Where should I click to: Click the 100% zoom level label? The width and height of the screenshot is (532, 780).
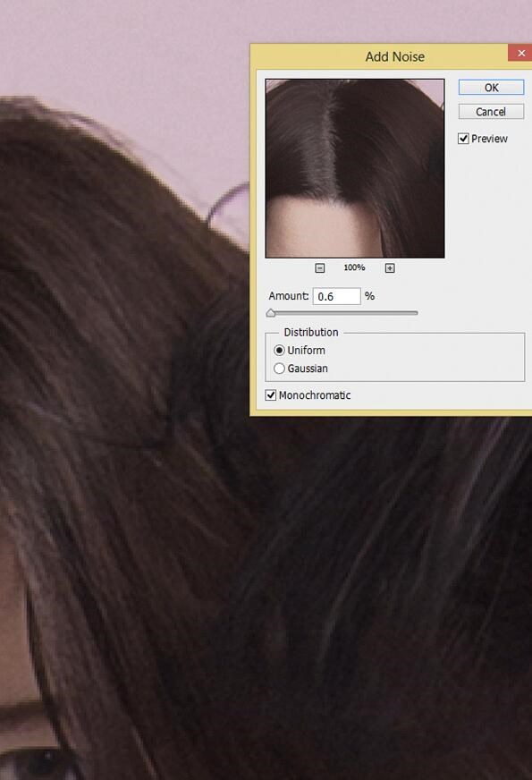click(354, 267)
